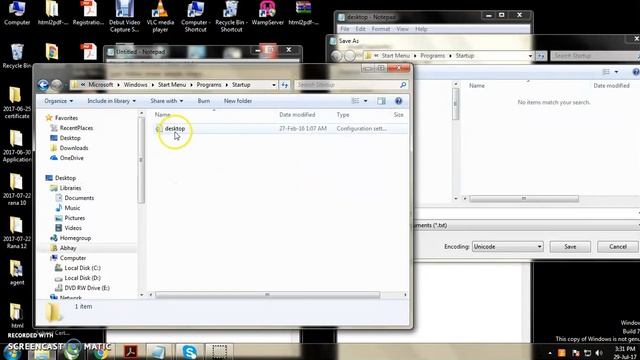
Task: Open Recycle Bin - Shortcut desktop icon
Action: coord(231,16)
